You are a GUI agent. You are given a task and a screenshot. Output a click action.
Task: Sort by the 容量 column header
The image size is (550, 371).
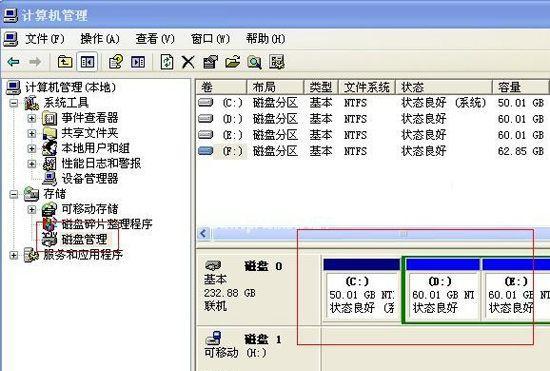point(521,87)
